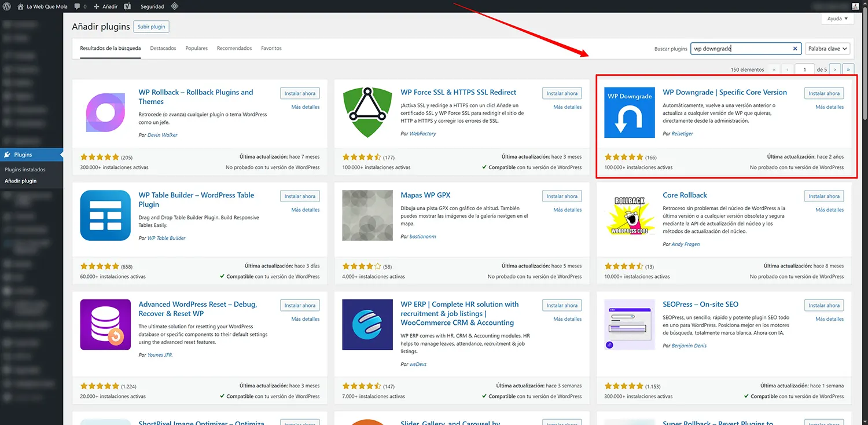The image size is (868, 425).
Task: Clear the search with the X icon
Action: (795, 49)
